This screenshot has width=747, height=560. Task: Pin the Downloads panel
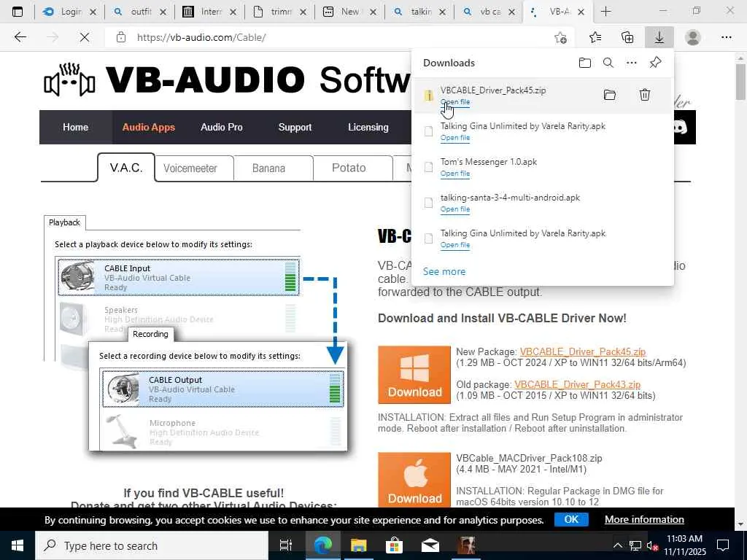pos(655,63)
